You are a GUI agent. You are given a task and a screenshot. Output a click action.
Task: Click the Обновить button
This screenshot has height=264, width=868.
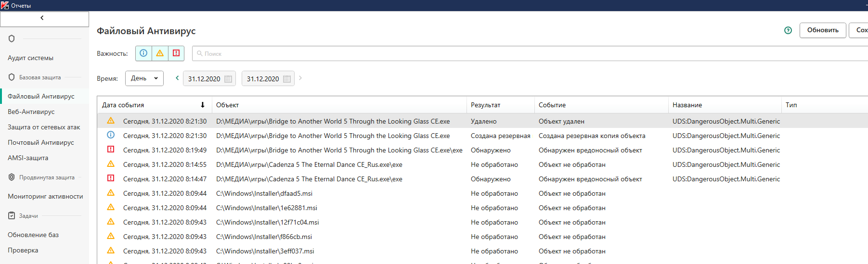point(822,30)
